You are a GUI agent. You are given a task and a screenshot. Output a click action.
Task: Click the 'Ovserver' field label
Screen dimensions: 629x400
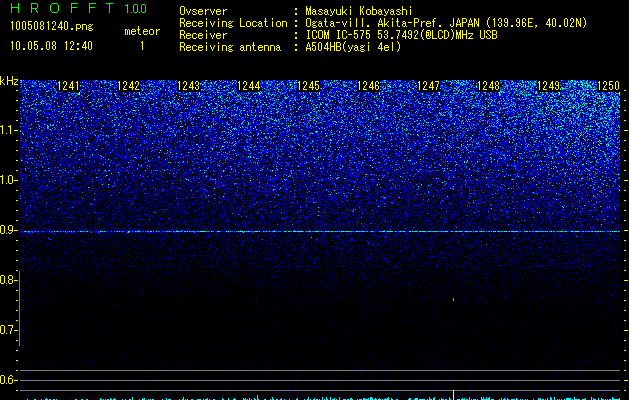tap(203, 11)
